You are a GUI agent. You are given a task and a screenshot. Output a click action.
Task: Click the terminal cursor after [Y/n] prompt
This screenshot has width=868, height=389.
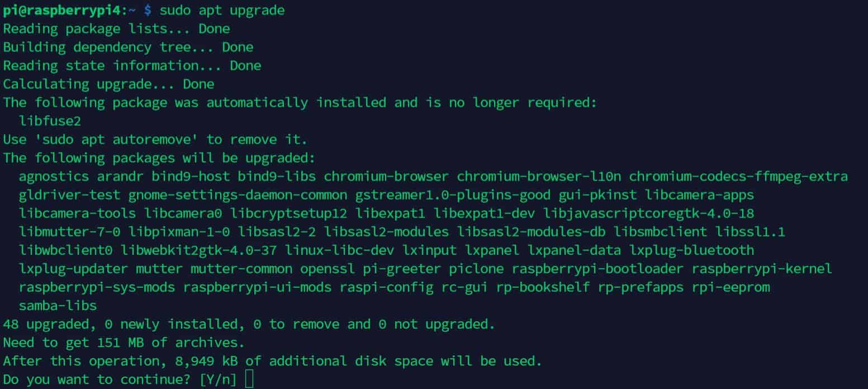pyautogui.click(x=249, y=379)
